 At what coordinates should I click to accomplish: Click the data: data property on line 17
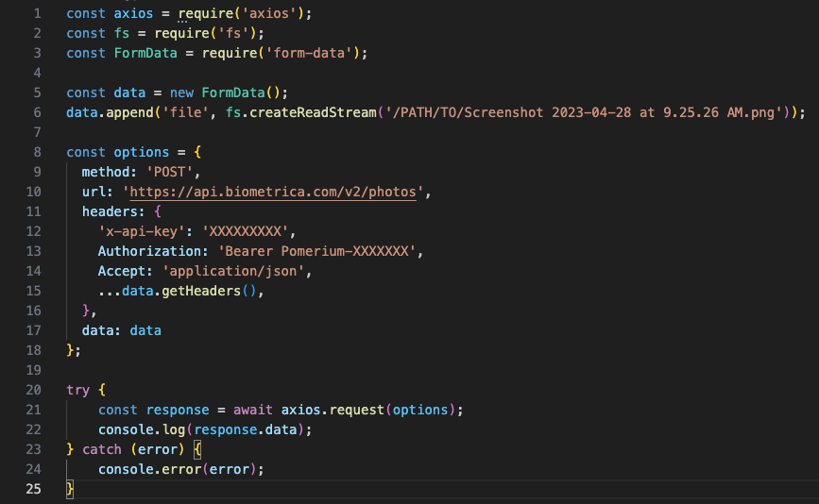point(121,330)
